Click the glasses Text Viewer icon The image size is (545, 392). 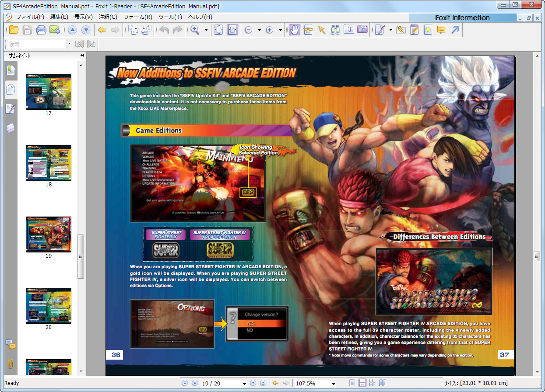click(308, 30)
